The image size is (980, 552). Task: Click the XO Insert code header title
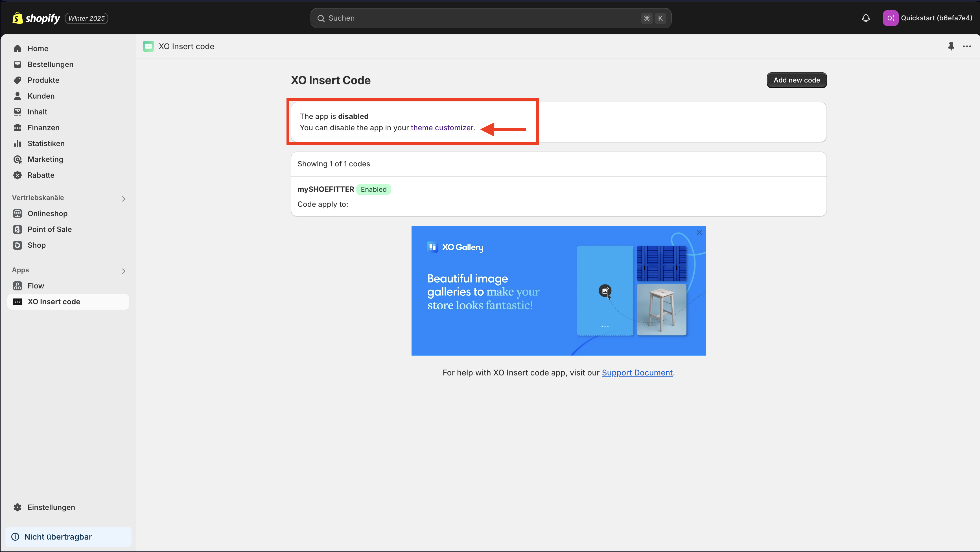[x=186, y=46]
